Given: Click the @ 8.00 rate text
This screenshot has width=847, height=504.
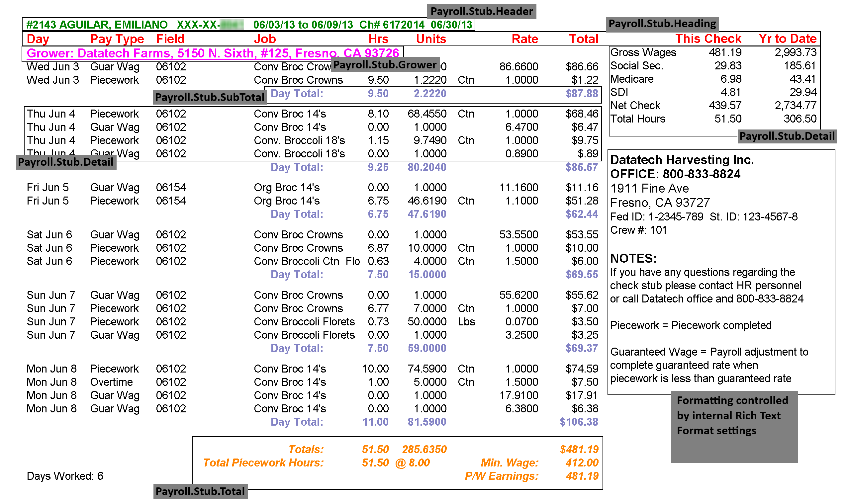Looking at the screenshot, I should (x=412, y=463).
